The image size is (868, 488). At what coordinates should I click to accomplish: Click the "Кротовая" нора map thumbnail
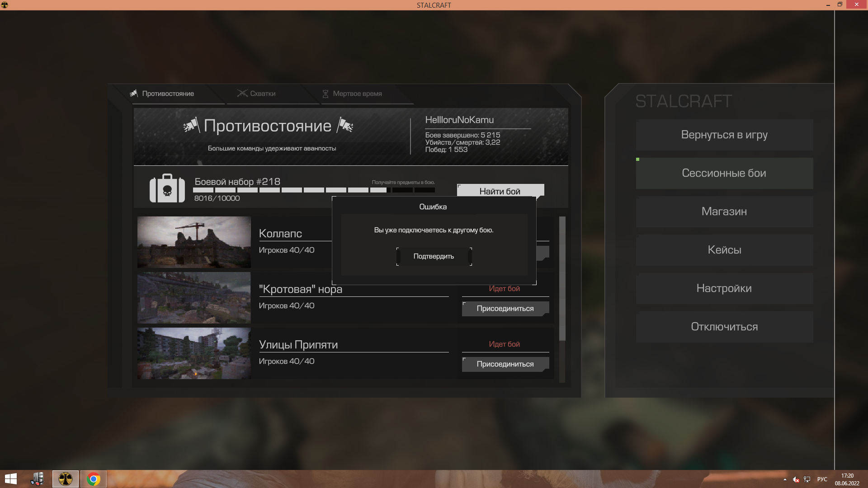[194, 298]
